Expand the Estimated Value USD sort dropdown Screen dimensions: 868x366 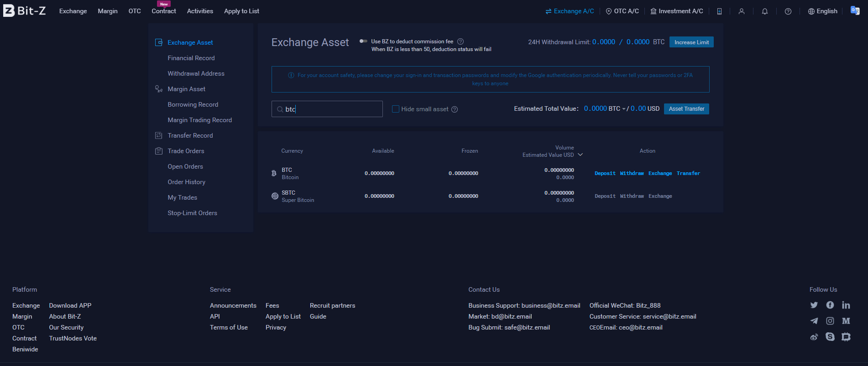(580, 155)
